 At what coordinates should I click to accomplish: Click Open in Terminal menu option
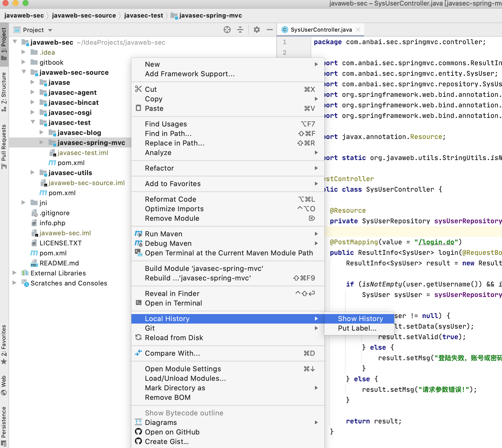pyautogui.click(x=173, y=303)
